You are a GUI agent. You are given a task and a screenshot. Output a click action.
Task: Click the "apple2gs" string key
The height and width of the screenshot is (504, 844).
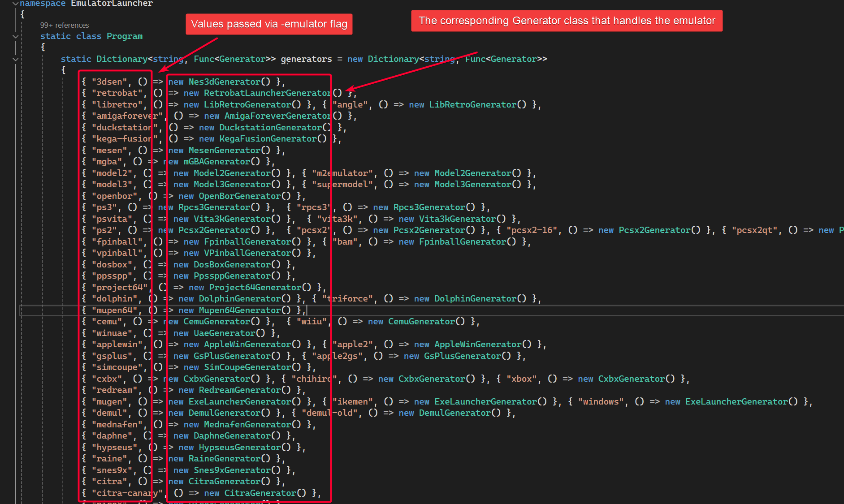338,356
